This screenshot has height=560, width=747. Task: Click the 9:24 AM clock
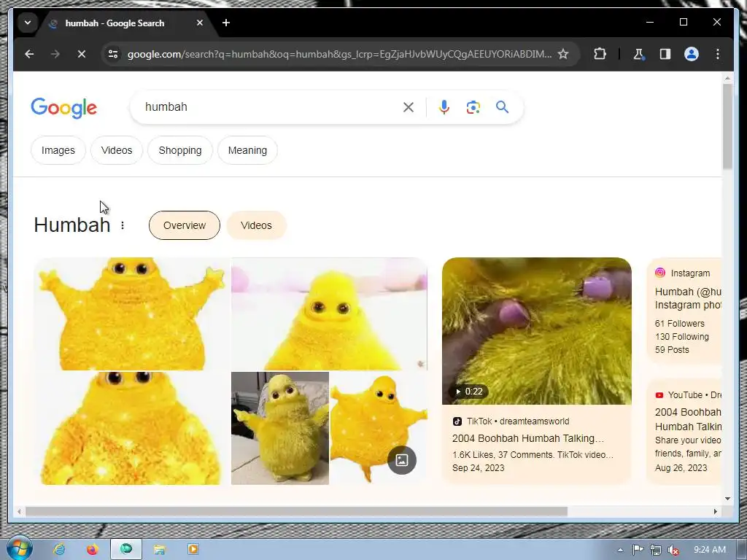710,550
